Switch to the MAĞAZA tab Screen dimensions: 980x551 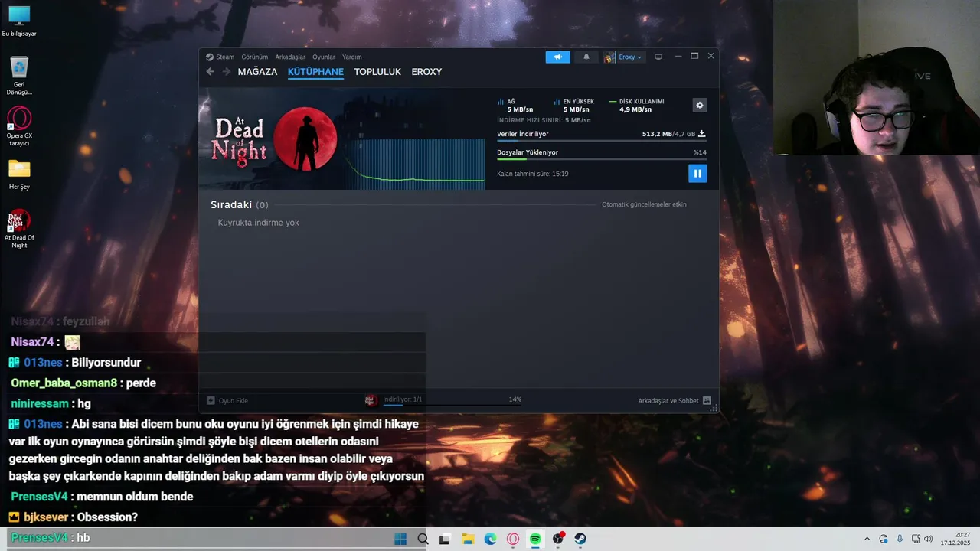(x=257, y=72)
